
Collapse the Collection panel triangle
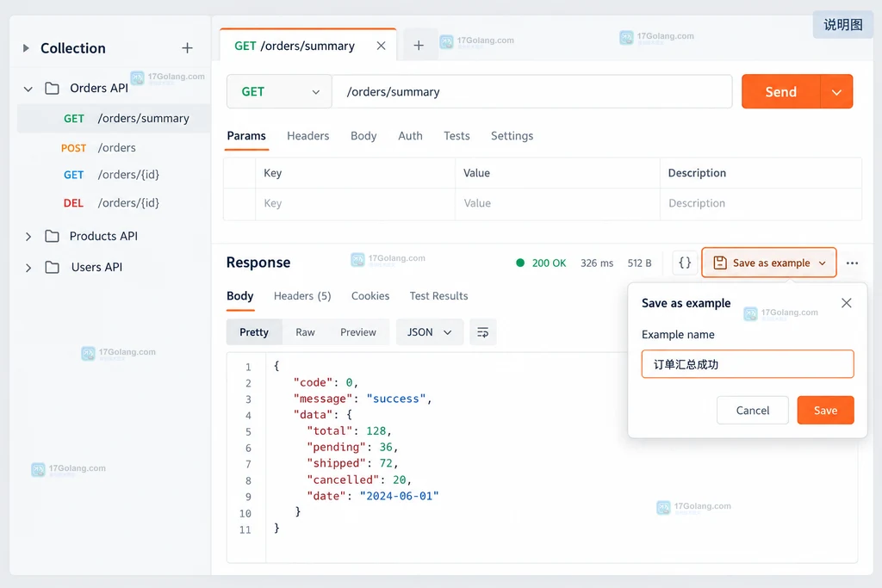[25, 48]
